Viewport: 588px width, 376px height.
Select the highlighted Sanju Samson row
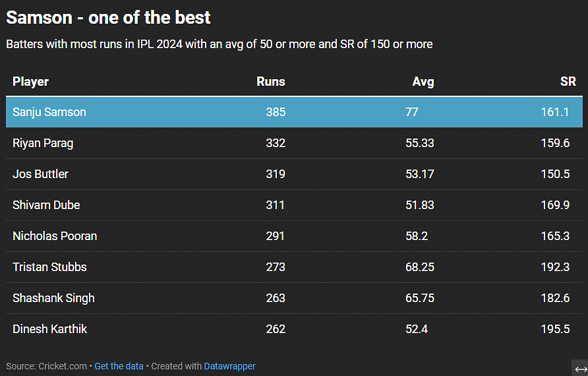[294, 112]
